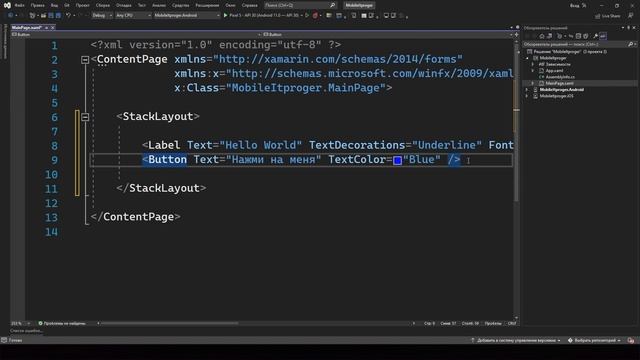Select MainPage.xaml in Solution Explorer
Image resolution: width=640 pixels, height=360 pixels.
click(559, 83)
